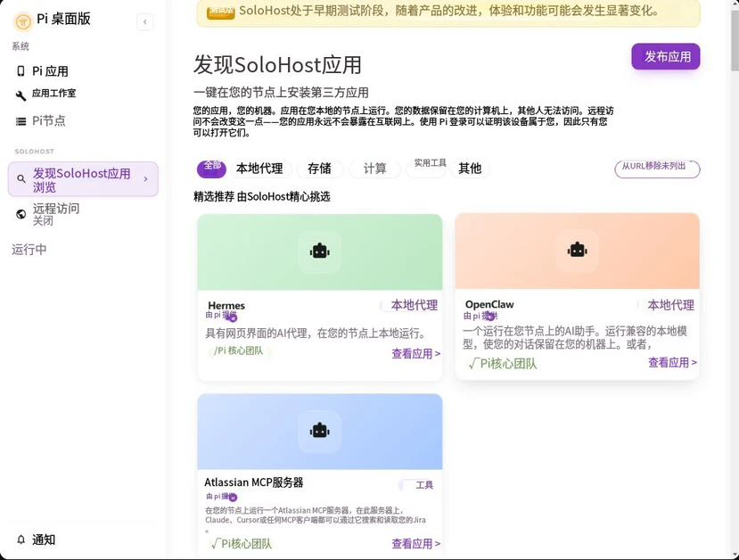Click the robot icon on the Hermes card
Screen dimensions: 739x560
319,251
